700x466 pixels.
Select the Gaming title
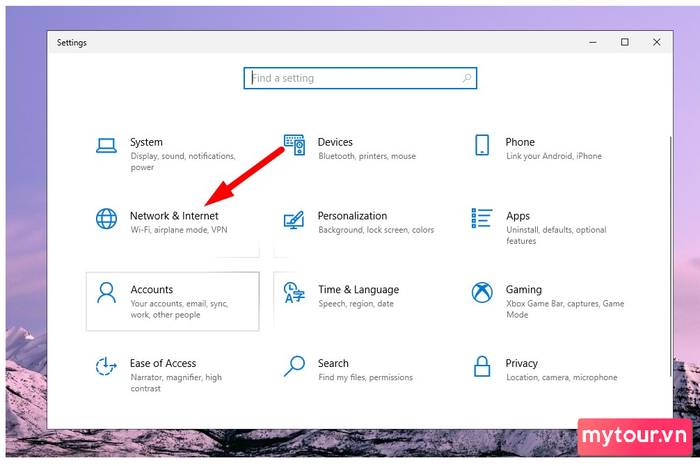click(524, 290)
